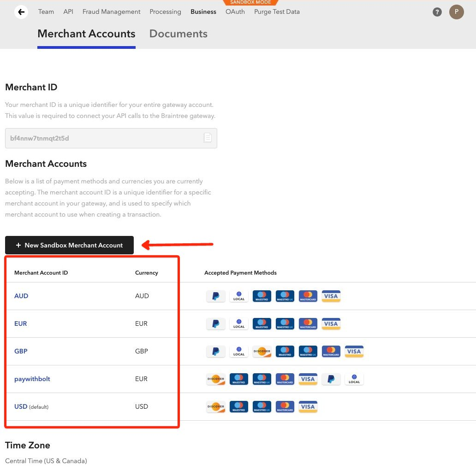The width and height of the screenshot is (476, 476).
Task: Open the user profile avatar P
Action: pyautogui.click(x=457, y=12)
